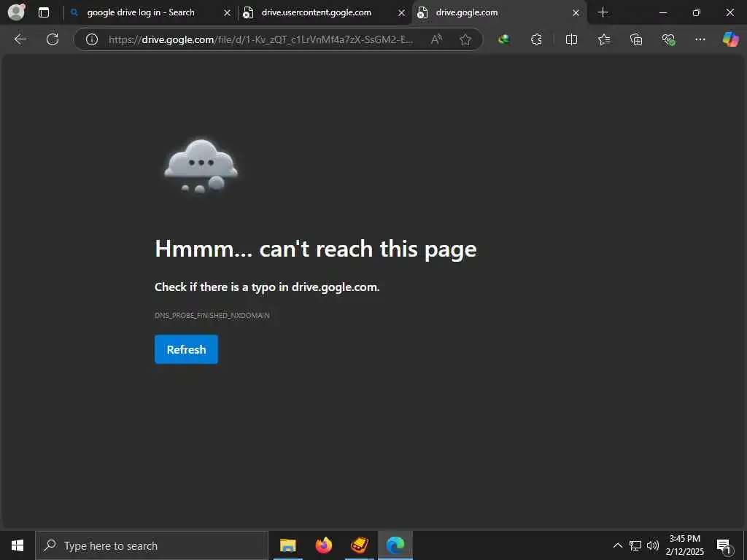Switch to google drive log in Search tab
Viewport: 747px width, 560px height.
click(141, 12)
